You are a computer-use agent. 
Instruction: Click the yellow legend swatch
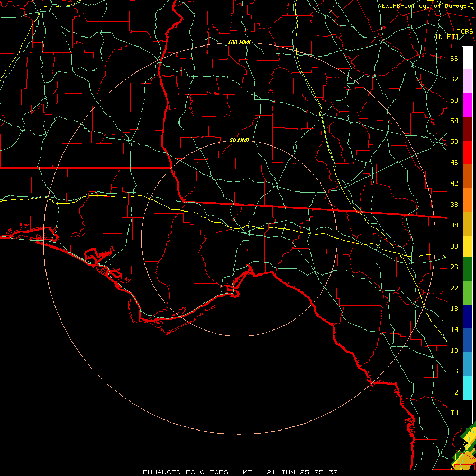coord(467,246)
